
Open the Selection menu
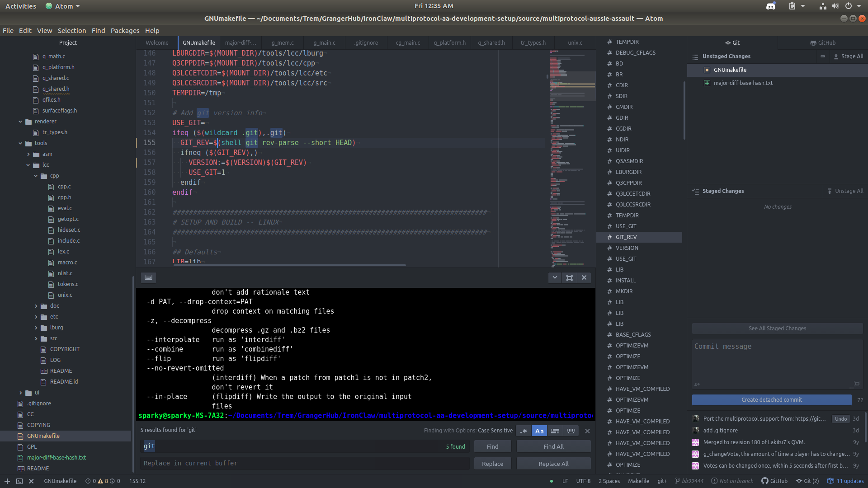click(x=71, y=31)
